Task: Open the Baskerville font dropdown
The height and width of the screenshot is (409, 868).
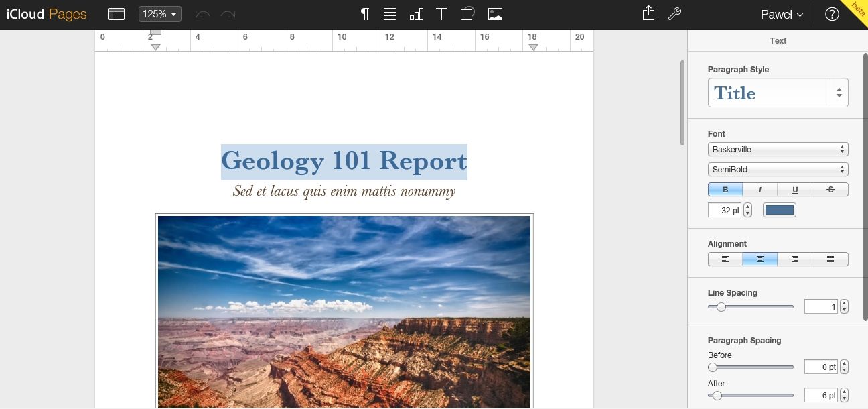Action: [x=778, y=150]
